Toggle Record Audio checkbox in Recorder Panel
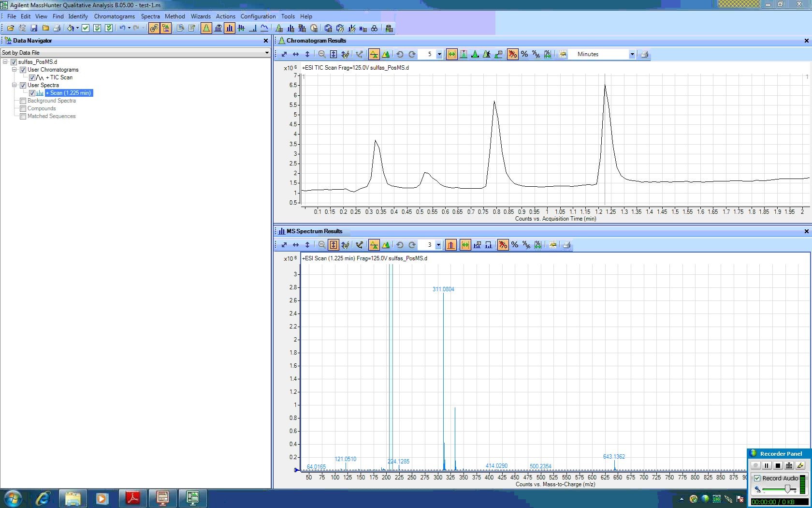 [x=757, y=478]
